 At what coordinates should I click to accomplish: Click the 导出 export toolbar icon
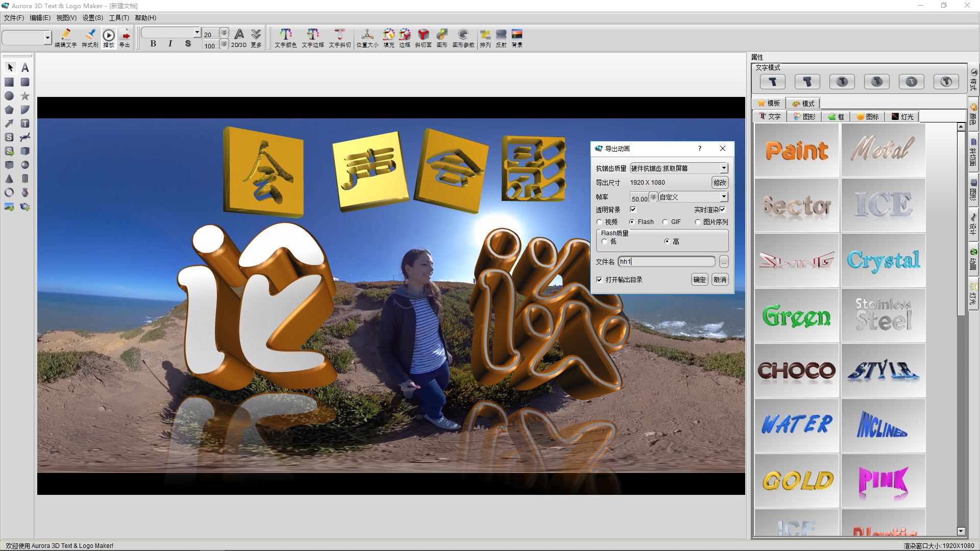point(125,38)
